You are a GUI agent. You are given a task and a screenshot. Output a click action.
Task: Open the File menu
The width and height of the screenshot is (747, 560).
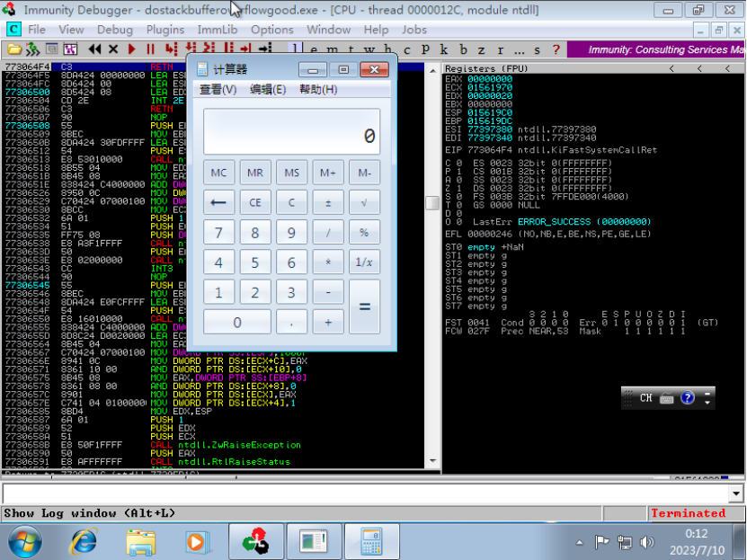pos(37,30)
